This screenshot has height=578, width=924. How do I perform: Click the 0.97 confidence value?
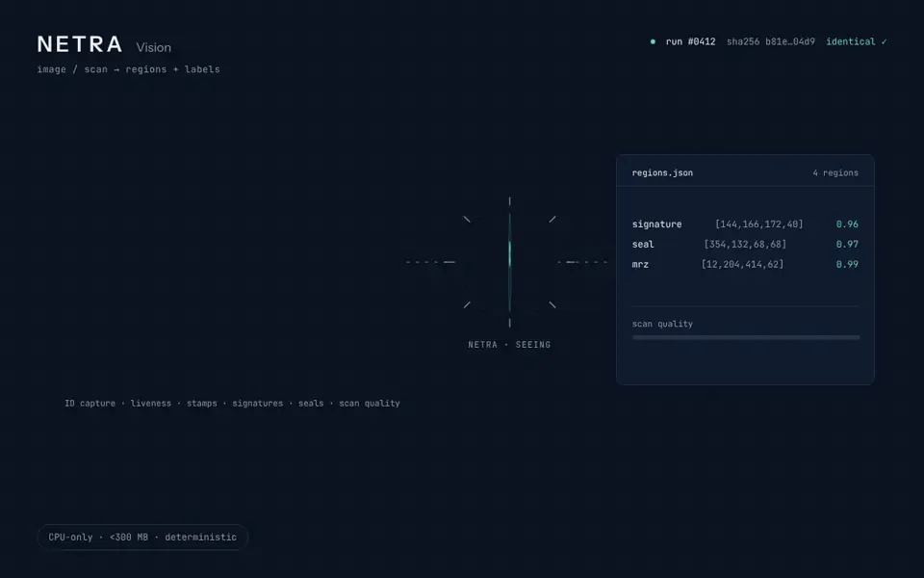coord(847,244)
